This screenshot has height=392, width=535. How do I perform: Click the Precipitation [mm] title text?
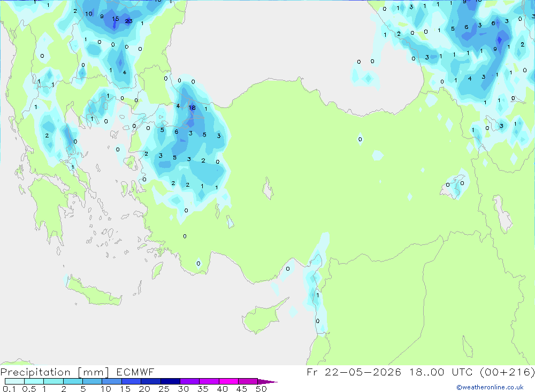click(x=55, y=372)
